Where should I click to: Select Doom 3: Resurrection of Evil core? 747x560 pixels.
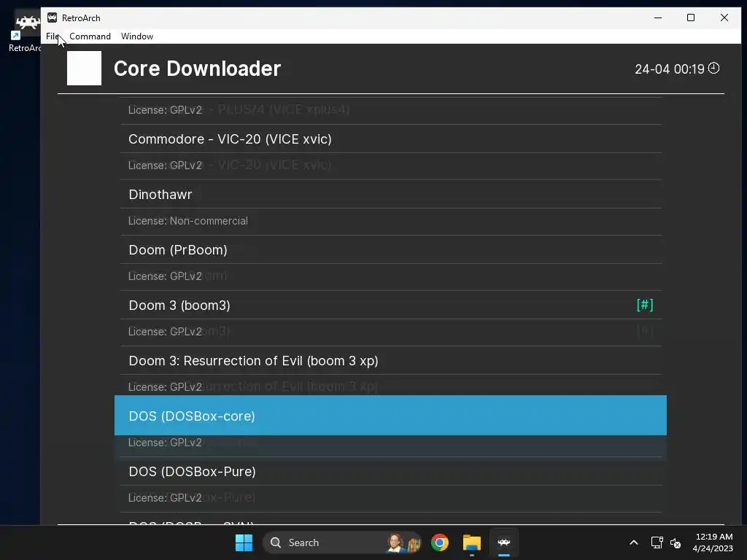click(391, 361)
